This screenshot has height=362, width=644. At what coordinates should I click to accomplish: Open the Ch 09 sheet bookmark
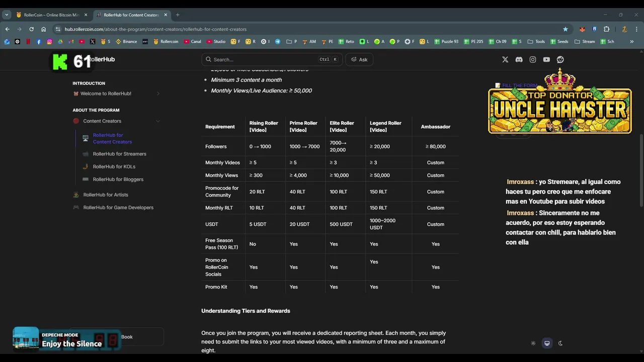point(497,42)
